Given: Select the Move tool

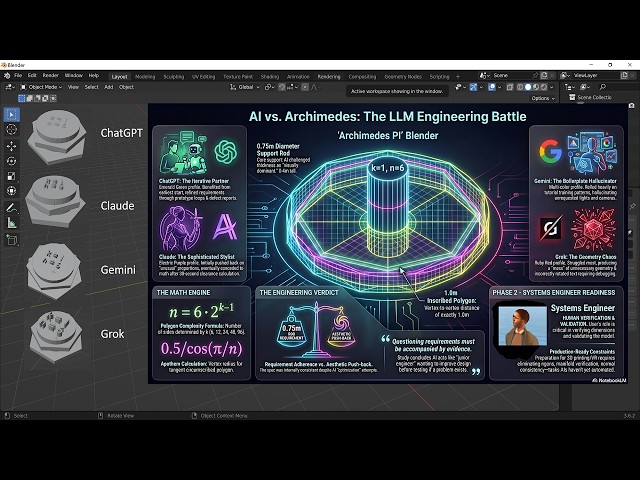Looking at the screenshot, I should 11,146.
